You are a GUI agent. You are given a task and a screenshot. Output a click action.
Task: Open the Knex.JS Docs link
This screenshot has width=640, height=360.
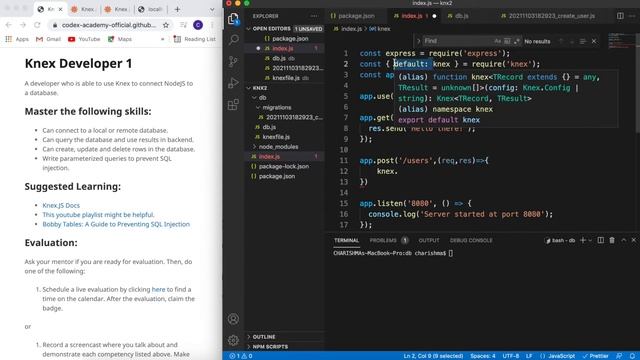coord(61,205)
